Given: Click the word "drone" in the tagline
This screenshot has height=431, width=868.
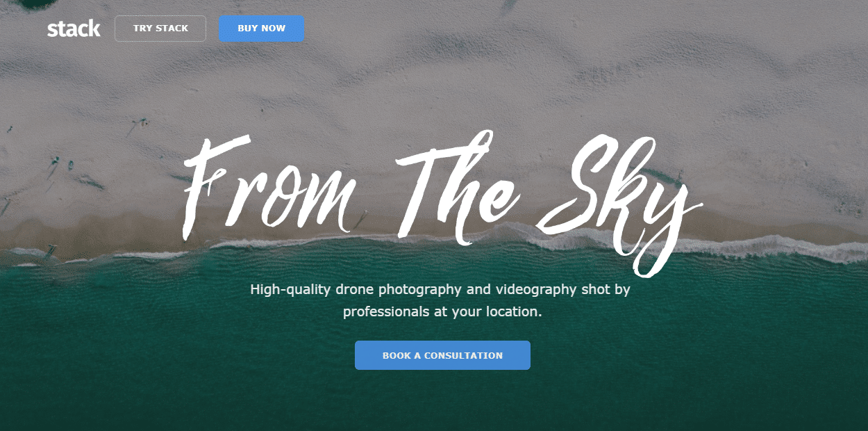Looking at the screenshot, I should [x=355, y=289].
